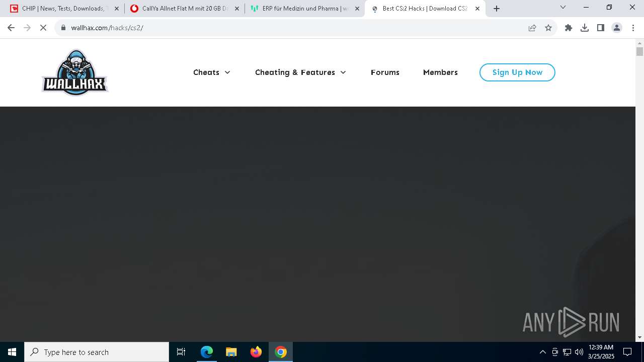Close the Best CS:2 Hacks tab
This screenshot has height=362, width=644.
[x=477, y=9]
